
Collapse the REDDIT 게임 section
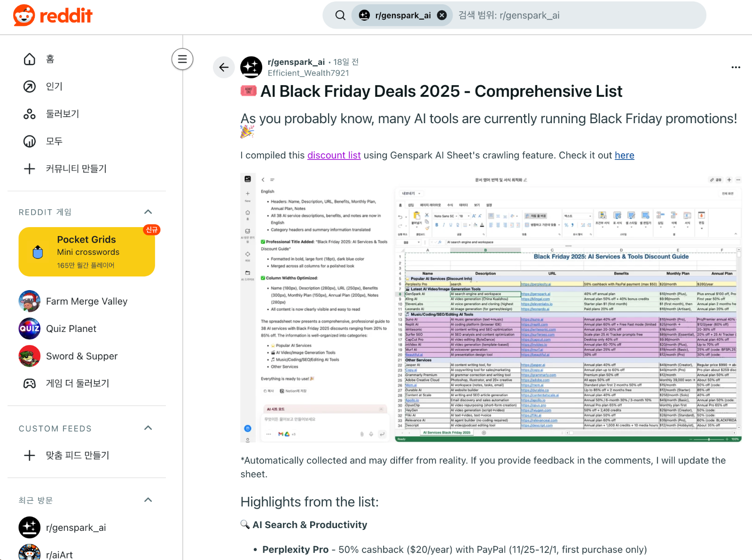point(148,212)
